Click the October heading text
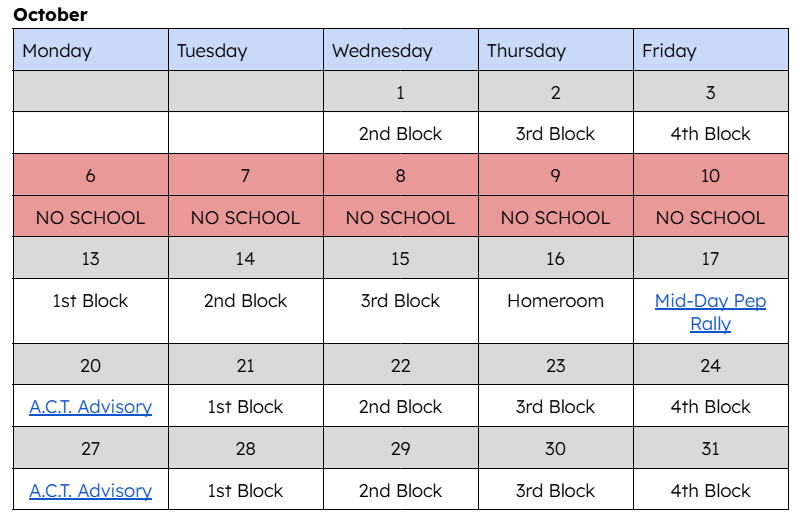This screenshot has width=799, height=524. click(50, 15)
